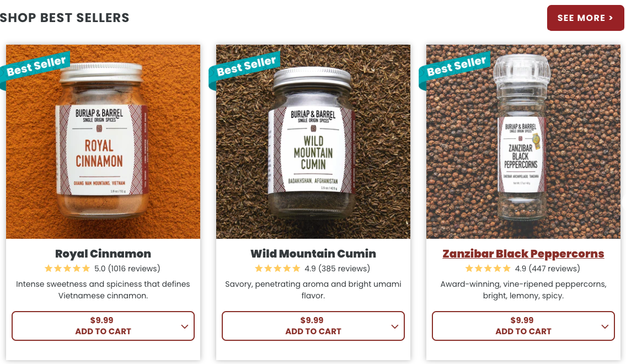Click the Wild Mountain Cumin star rating
626x364 pixels.
click(x=277, y=269)
